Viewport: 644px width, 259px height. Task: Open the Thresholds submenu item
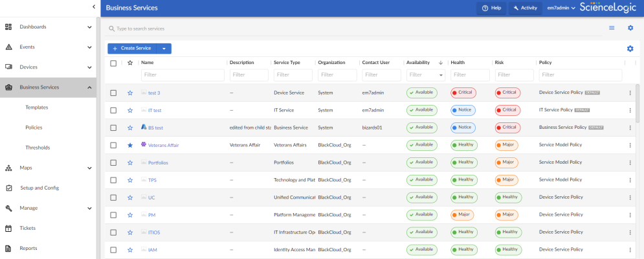[38, 148]
